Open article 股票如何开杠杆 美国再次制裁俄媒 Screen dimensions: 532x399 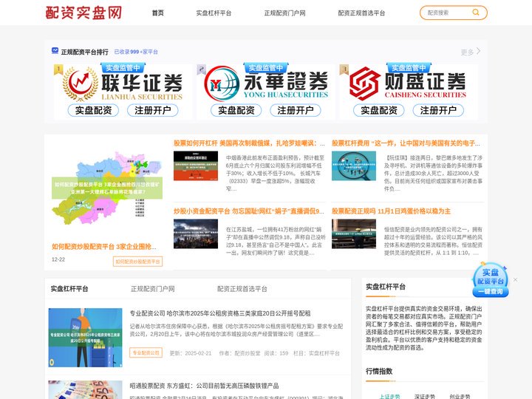(x=249, y=143)
